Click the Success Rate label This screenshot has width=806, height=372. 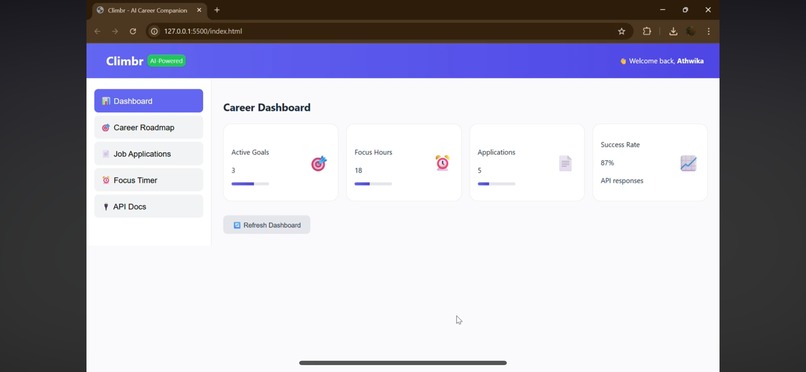tap(620, 145)
